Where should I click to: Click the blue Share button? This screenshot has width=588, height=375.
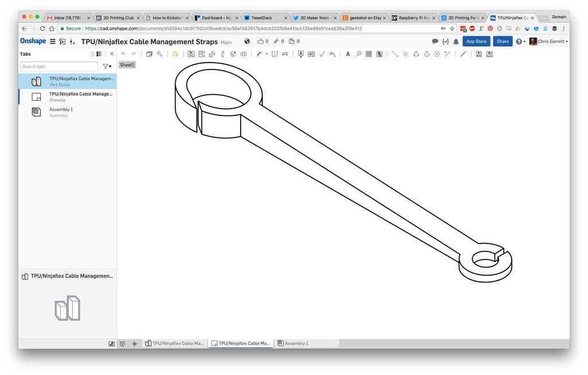click(502, 41)
